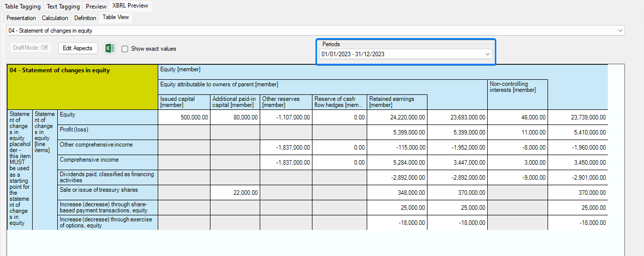Export table to Excel icon
The height and width of the screenshot is (256, 644).
(x=110, y=48)
